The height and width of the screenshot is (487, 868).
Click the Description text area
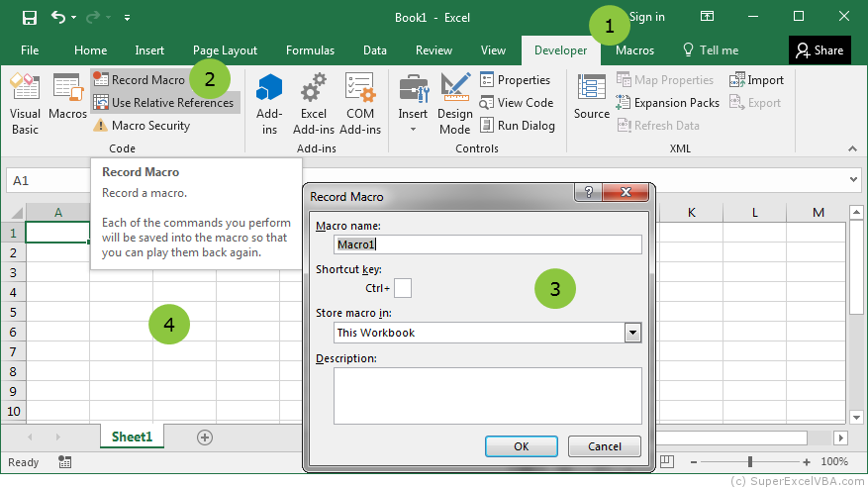coord(488,396)
